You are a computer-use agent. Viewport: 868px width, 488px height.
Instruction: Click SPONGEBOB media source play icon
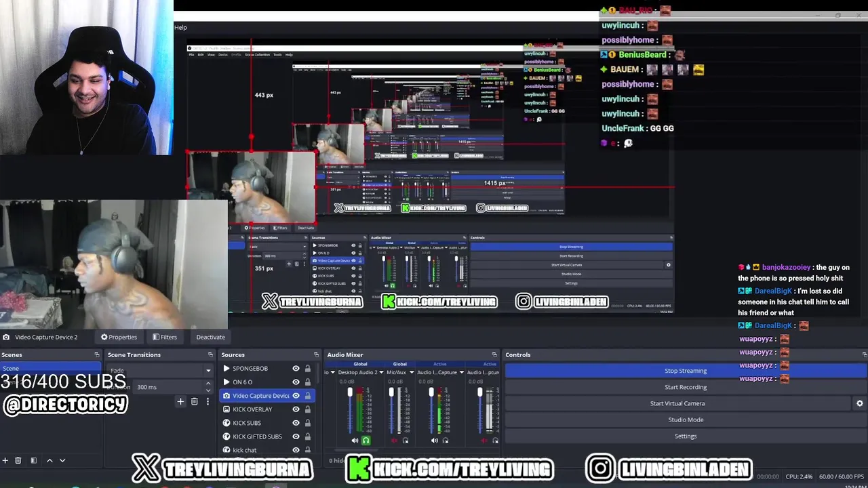(226, 369)
